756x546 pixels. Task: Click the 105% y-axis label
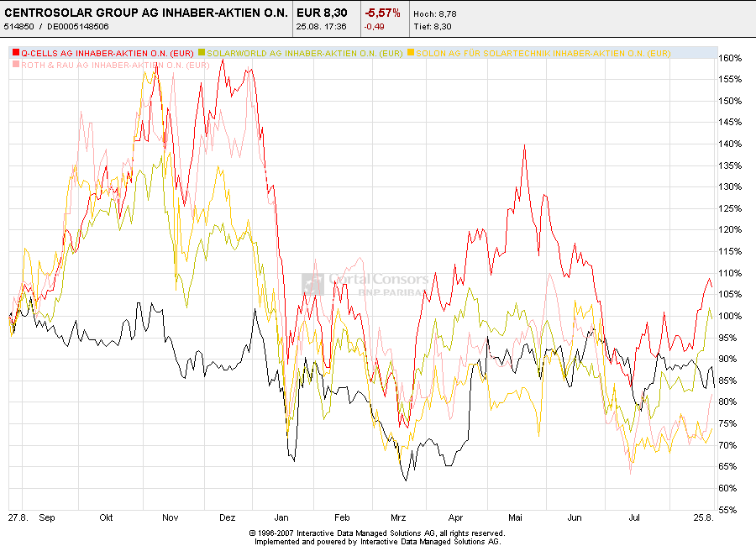[730, 294]
